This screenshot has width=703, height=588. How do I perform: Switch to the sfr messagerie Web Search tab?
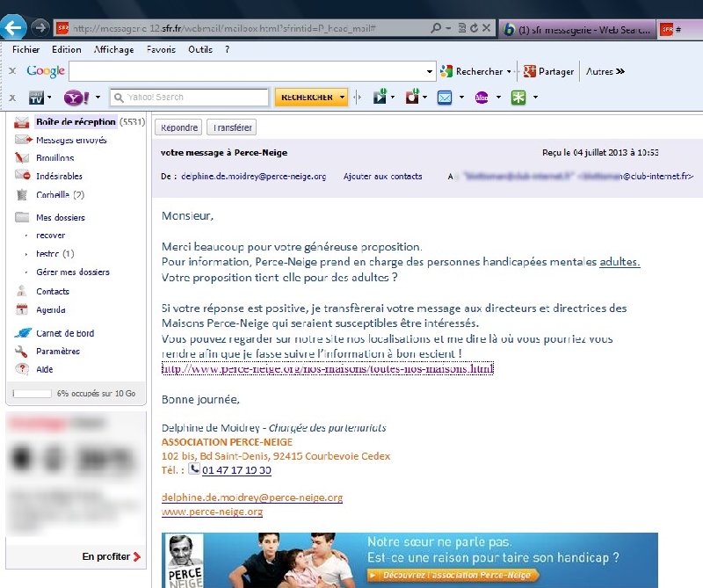tap(577, 30)
